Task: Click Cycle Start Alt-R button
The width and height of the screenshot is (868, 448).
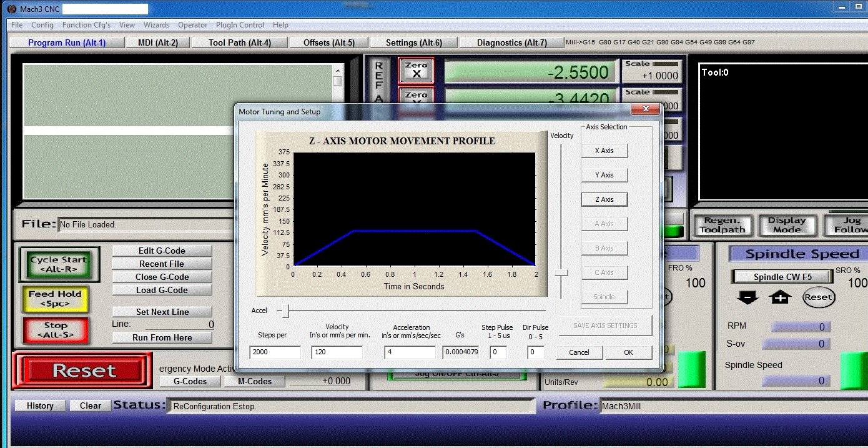Action: pos(58,264)
